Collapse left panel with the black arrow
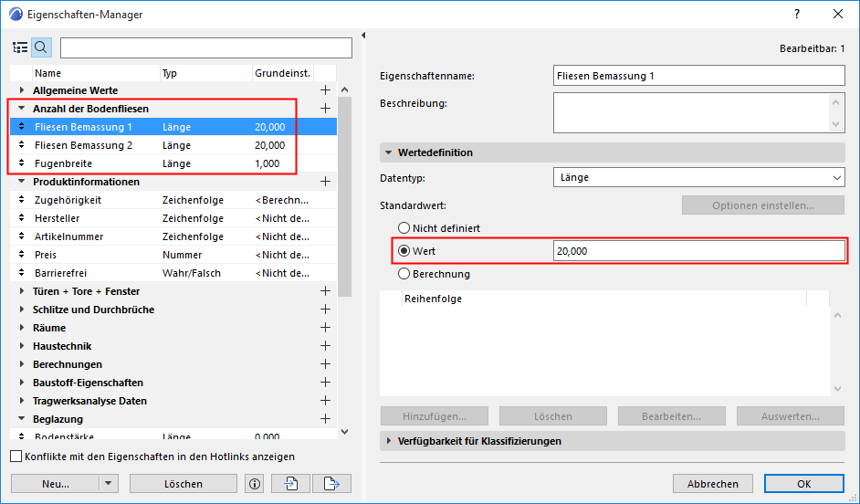This screenshot has width=860, height=504. point(363,35)
